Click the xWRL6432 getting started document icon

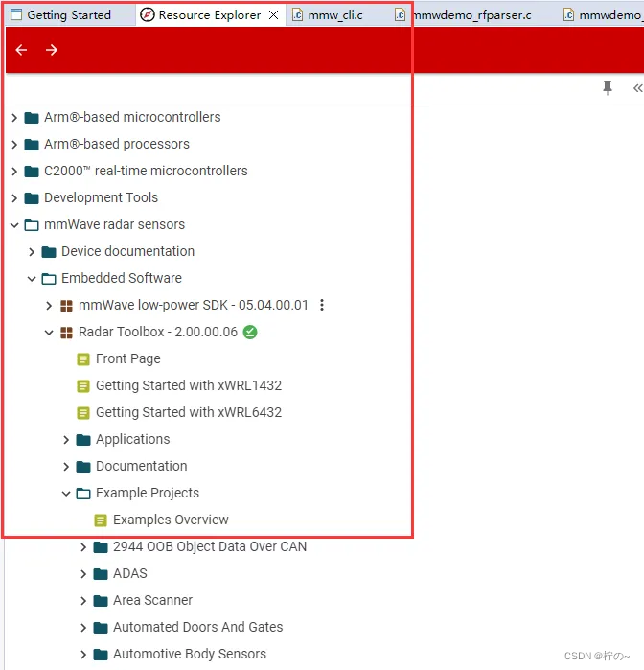tap(83, 413)
